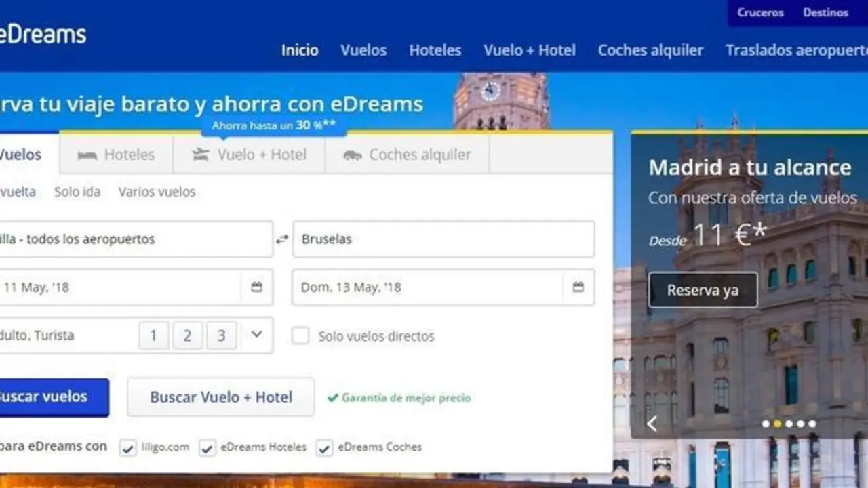Select 2 passengers
868x488 pixels.
click(x=187, y=335)
